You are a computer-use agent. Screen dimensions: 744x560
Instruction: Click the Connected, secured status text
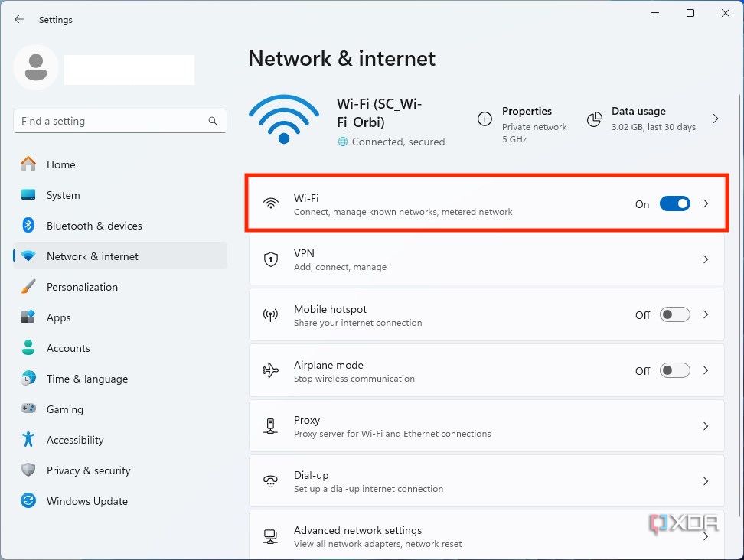[x=398, y=142]
